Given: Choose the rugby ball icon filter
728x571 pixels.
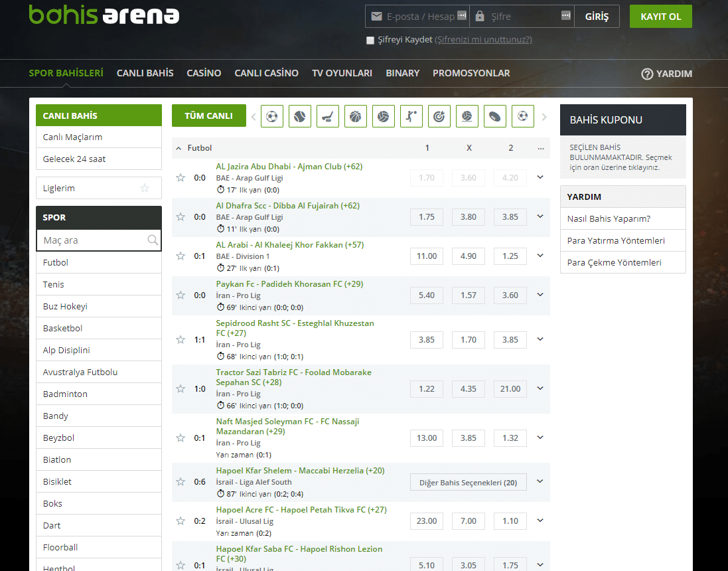Looking at the screenshot, I should 495,116.
